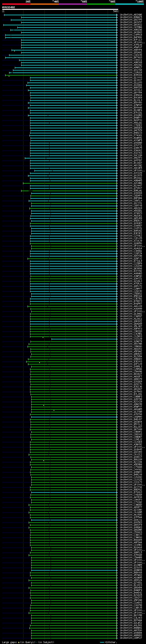Click hit label UniRef100_B7L281

point(131,394)
